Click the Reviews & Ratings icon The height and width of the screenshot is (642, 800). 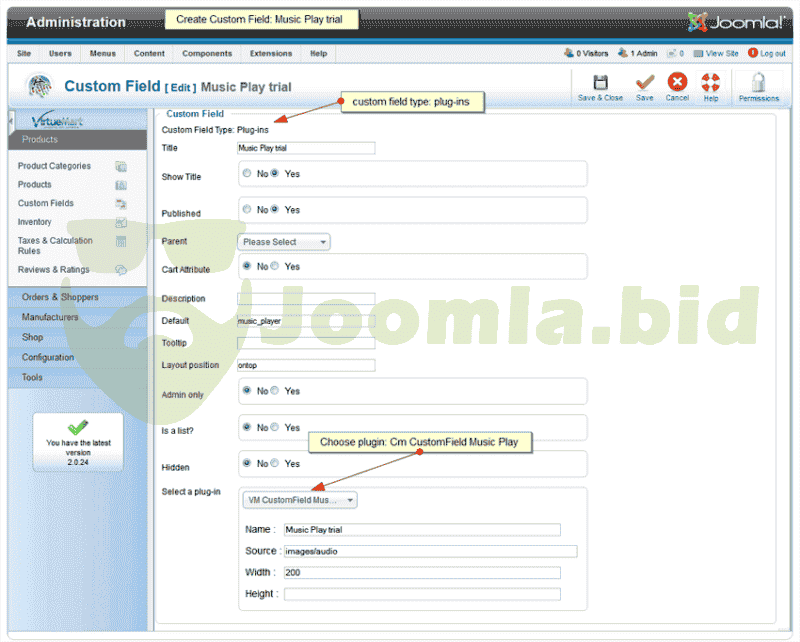click(x=121, y=270)
